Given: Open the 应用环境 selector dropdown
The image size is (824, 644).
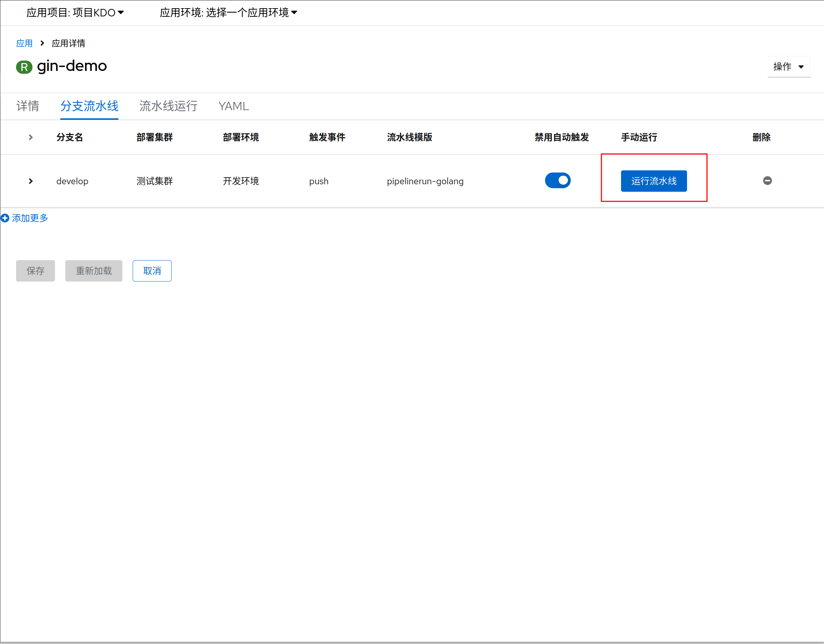Looking at the screenshot, I should pyautogui.click(x=228, y=13).
